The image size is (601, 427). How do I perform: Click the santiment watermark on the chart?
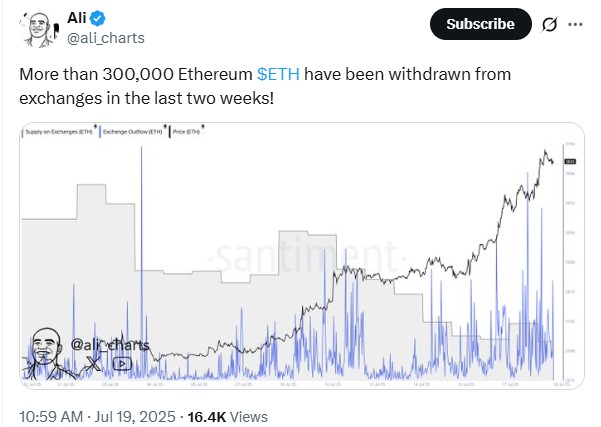[x=300, y=256]
